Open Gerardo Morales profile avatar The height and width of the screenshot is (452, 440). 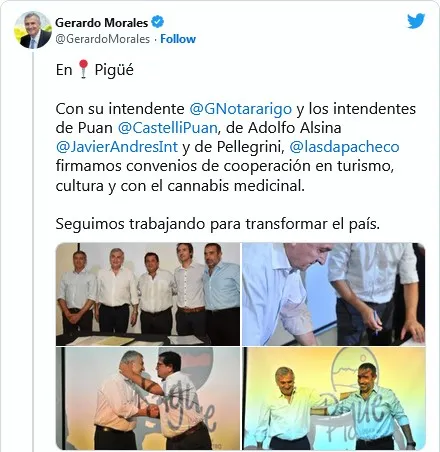pyautogui.click(x=33, y=31)
